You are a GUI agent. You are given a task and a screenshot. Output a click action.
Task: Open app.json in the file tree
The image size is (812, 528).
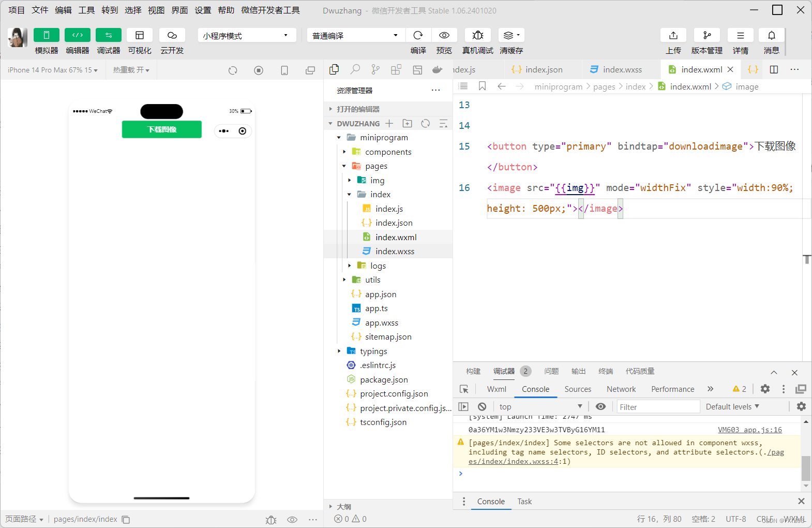pyautogui.click(x=388, y=295)
